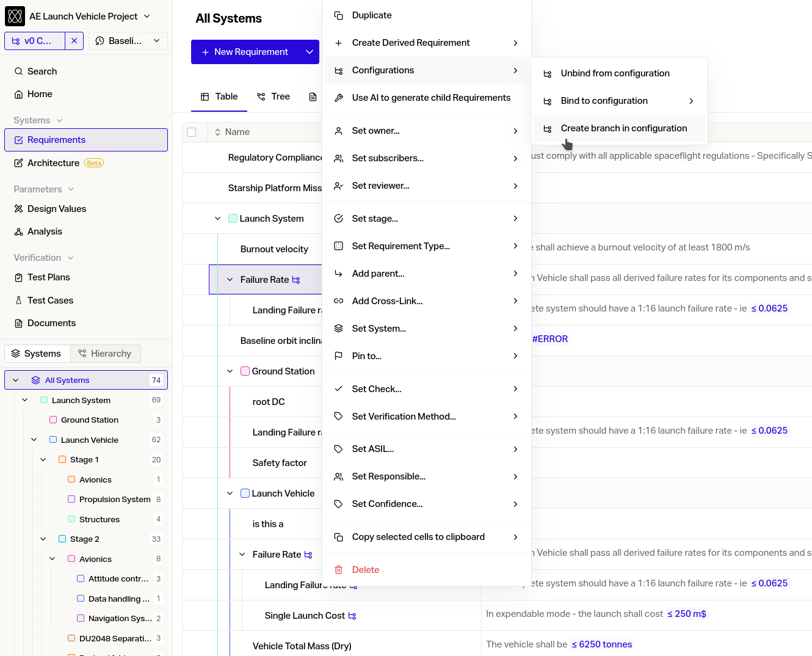Click the document view icon beside Tree
Screen dimensions: 812x656
[x=313, y=97]
